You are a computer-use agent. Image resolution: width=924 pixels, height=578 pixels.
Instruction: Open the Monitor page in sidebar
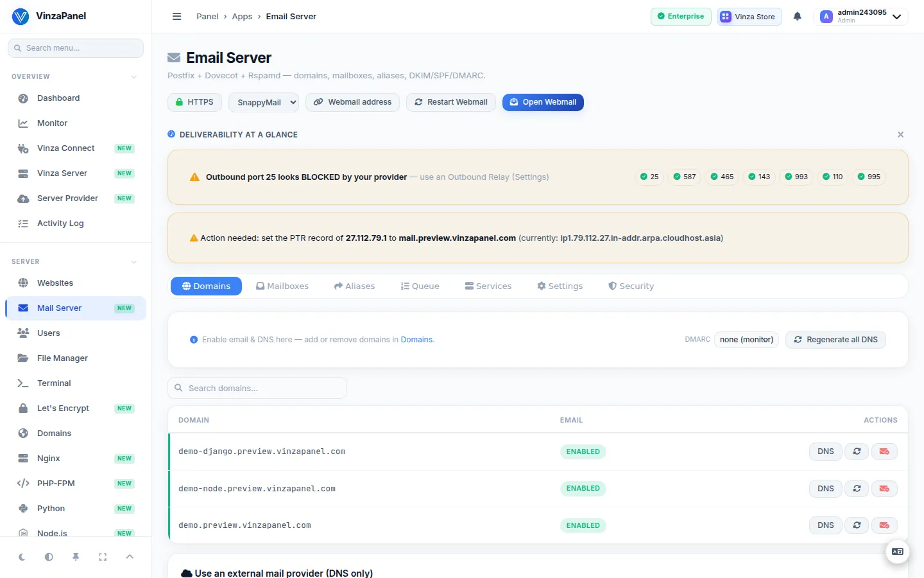(76, 123)
